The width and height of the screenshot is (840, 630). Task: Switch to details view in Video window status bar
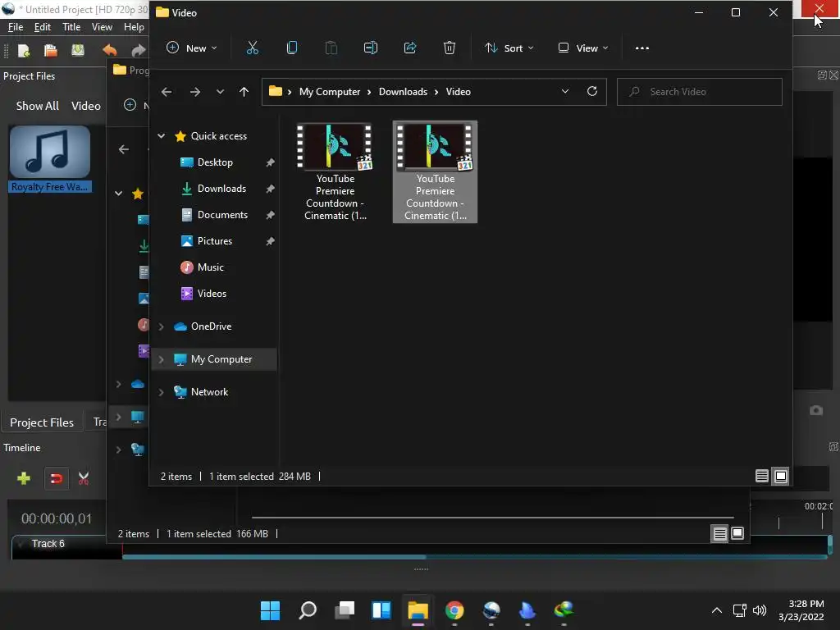pos(762,476)
